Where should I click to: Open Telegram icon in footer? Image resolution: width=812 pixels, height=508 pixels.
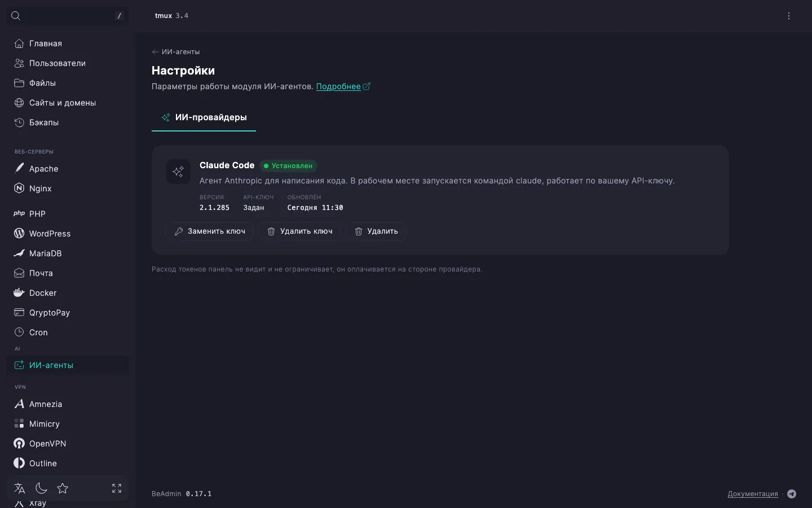[792, 494]
